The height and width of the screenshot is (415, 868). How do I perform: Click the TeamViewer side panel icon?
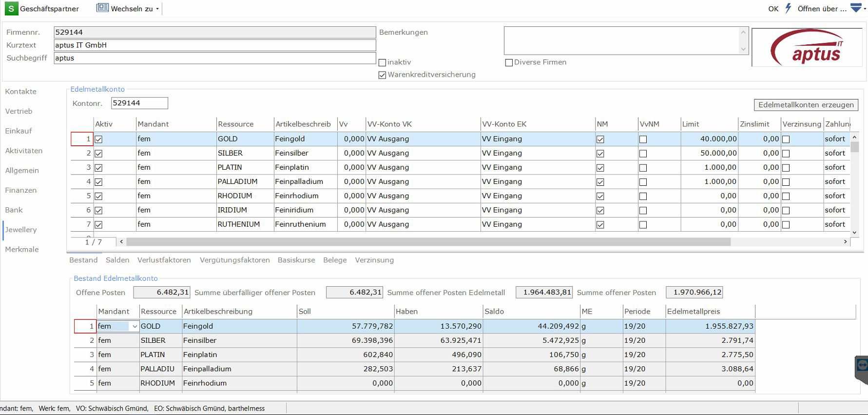click(862, 366)
